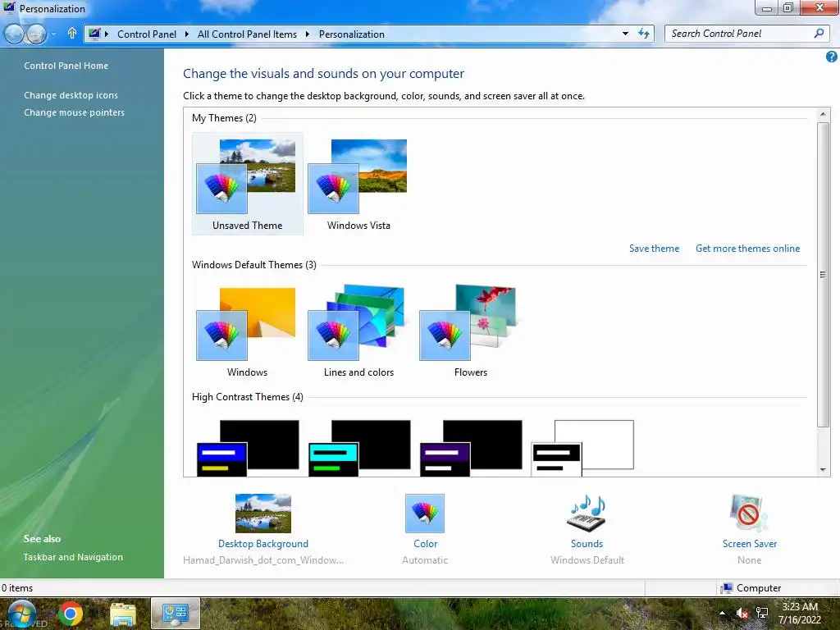Screen dimensions: 840x630
Task: Open recent pages dropdown next to Forward
Action: click(53, 34)
